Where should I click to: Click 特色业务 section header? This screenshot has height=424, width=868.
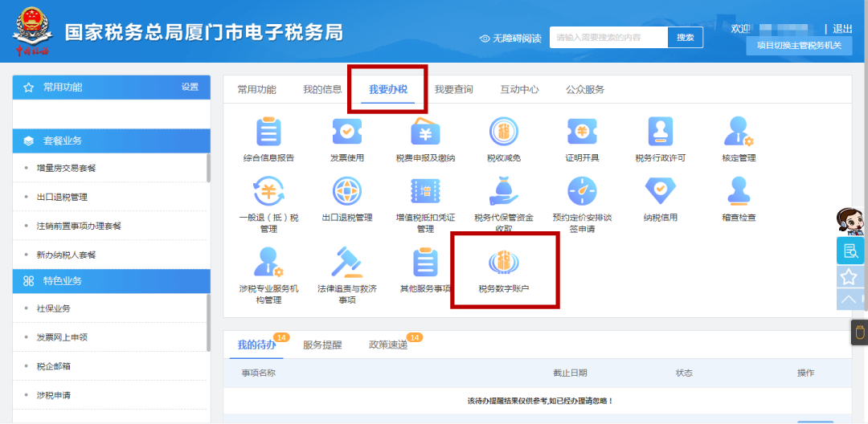[111, 281]
